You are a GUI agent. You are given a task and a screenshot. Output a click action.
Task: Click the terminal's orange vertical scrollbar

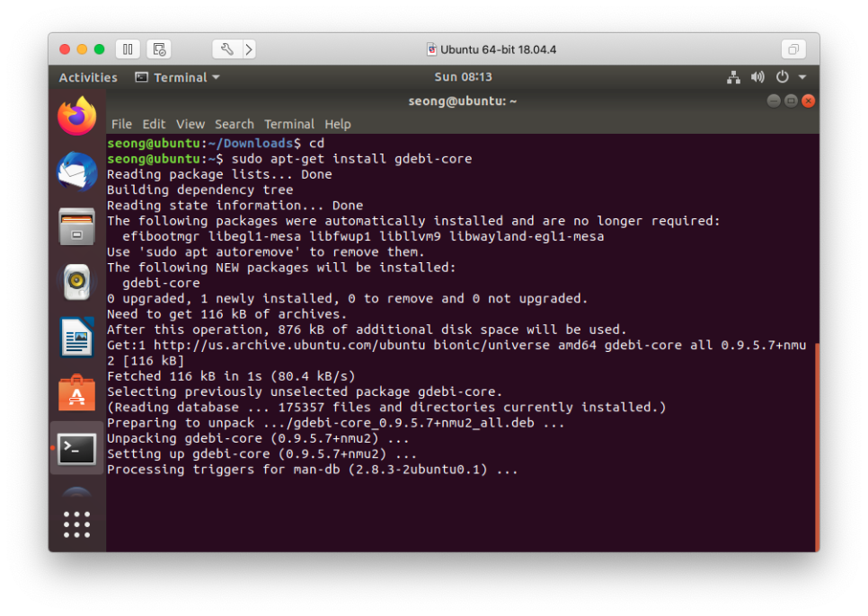pyautogui.click(x=817, y=447)
